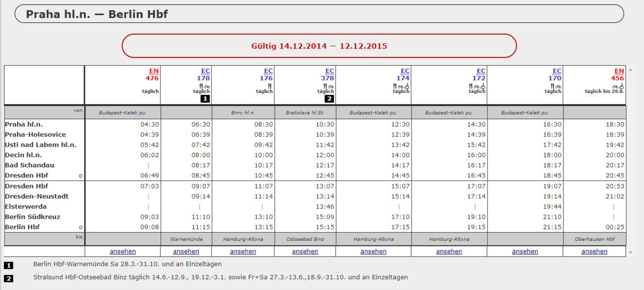The image size is (644, 290).
Task: Click the wheelchair icon under EC 172
Action: (483, 86)
